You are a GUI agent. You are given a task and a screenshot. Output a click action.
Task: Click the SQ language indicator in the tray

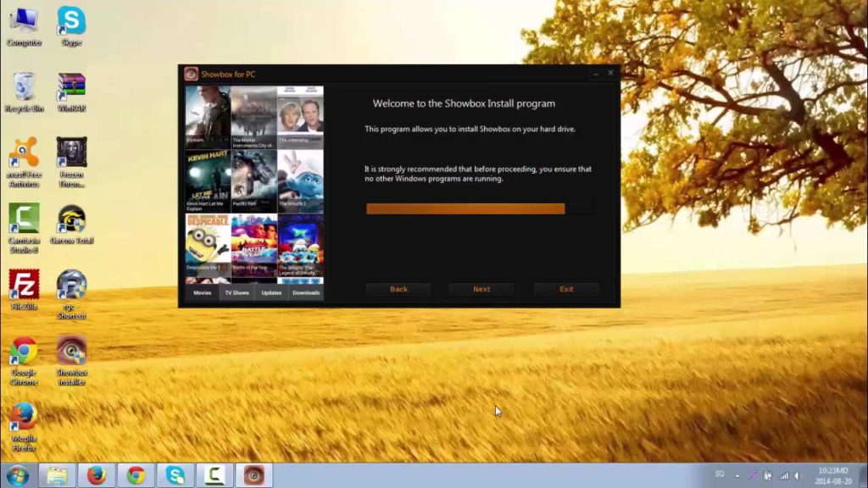pyautogui.click(x=720, y=474)
